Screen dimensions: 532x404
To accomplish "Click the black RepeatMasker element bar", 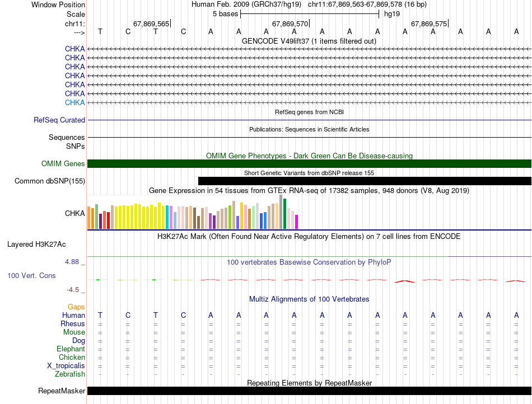I will click(x=310, y=391).
